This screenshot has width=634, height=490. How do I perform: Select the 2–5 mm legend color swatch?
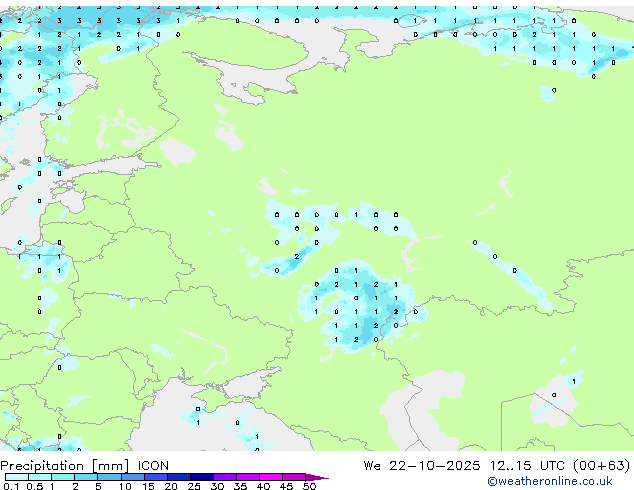[x=86, y=477]
